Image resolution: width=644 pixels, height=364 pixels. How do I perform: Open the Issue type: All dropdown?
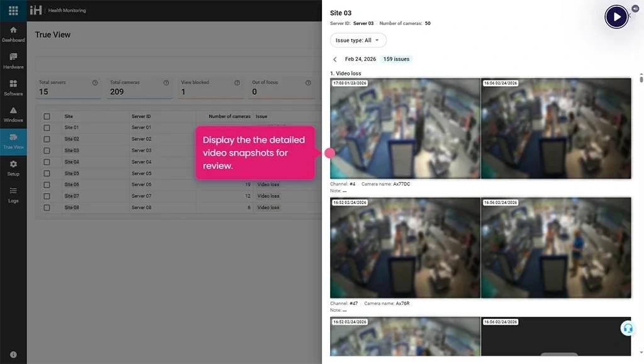pyautogui.click(x=358, y=40)
